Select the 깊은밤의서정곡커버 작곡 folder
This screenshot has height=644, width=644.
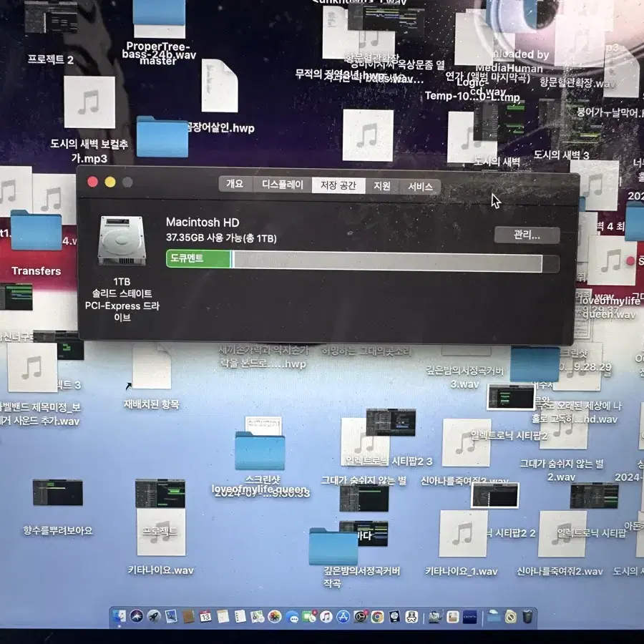pos(333,547)
